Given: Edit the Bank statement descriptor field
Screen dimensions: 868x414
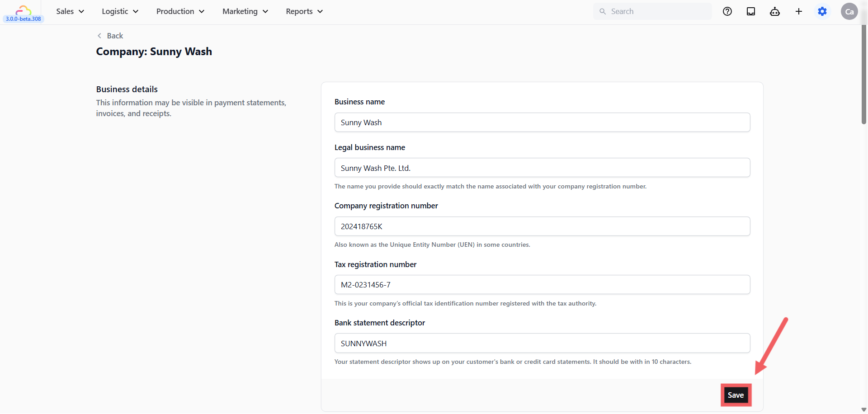Looking at the screenshot, I should coord(542,343).
